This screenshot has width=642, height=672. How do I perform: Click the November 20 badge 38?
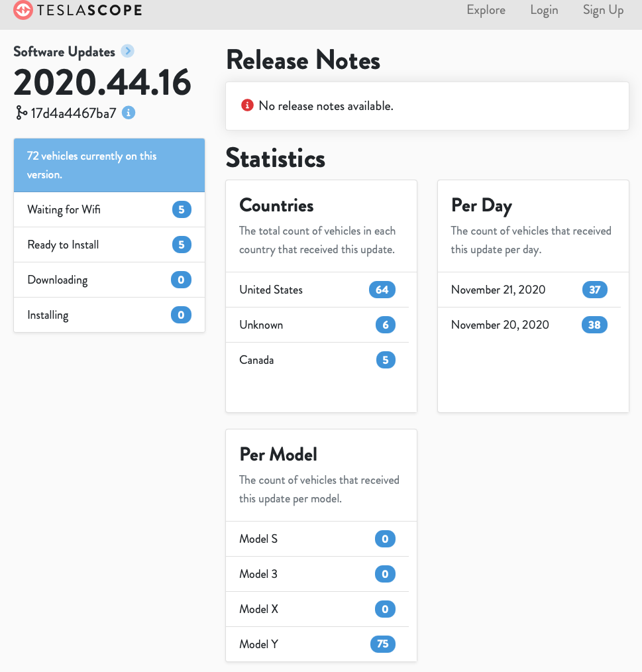click(594, 325)
